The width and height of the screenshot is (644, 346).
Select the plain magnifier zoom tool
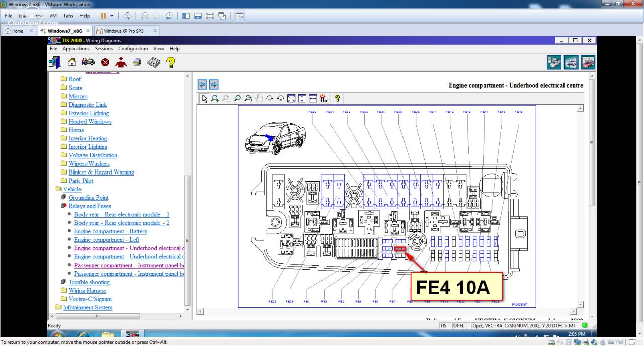tap(237, 99)
